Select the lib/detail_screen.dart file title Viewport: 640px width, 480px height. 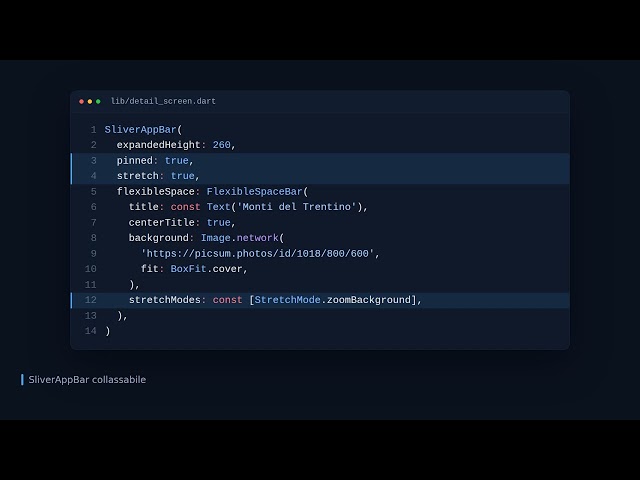click(x=163, y=101)
